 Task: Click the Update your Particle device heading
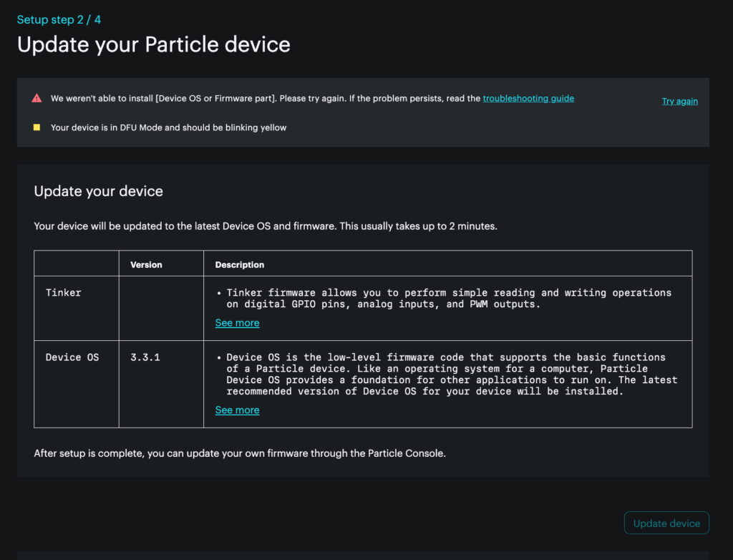(154, 44)
